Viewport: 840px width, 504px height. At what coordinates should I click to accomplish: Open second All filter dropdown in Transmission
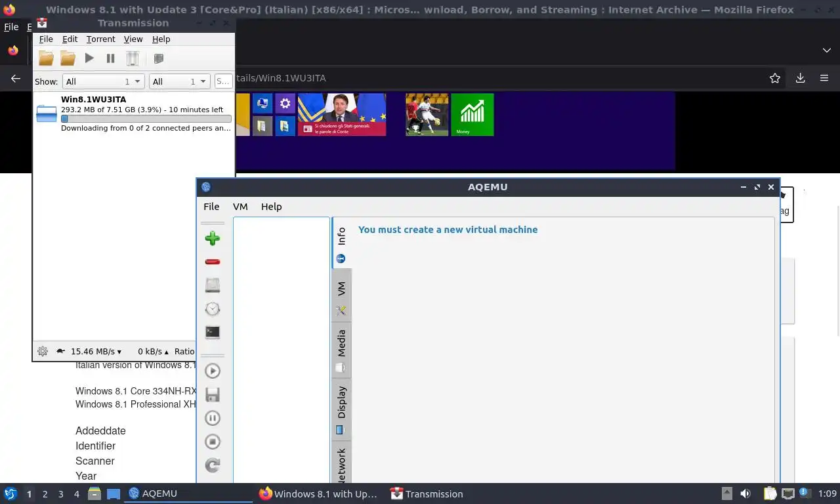pyautogui.click(x=179, y=81)
